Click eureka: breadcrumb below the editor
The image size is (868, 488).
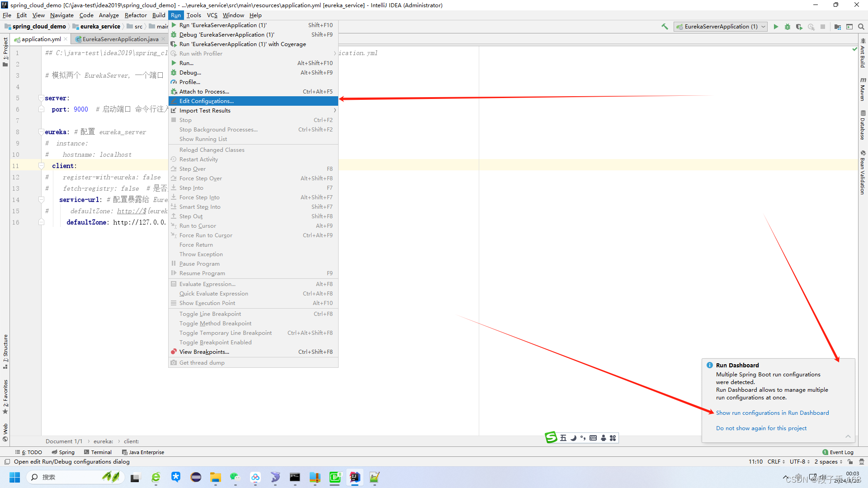coord(103,441)
